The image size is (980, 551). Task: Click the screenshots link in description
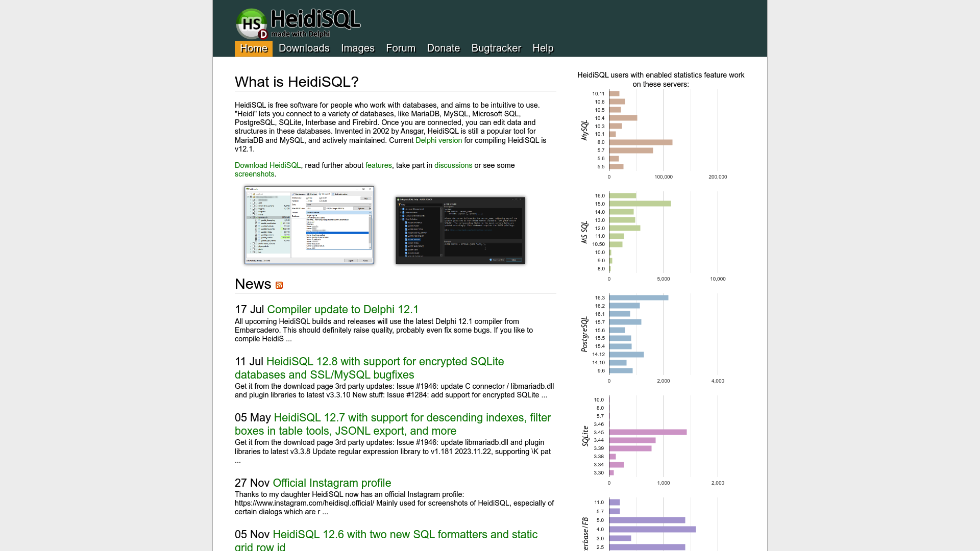point(254,174)
